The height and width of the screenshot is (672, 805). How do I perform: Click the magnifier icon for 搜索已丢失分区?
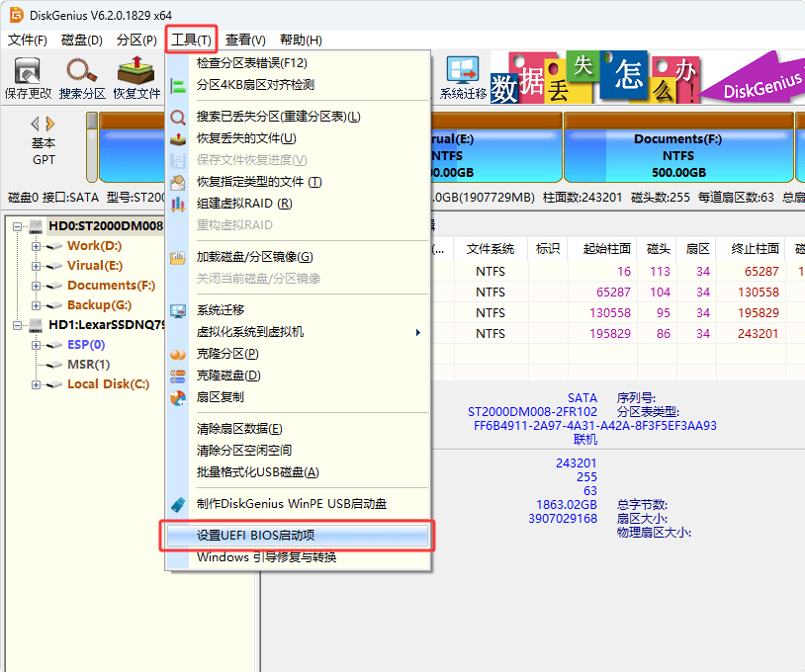pyautogui.click(x=178, y=118)
